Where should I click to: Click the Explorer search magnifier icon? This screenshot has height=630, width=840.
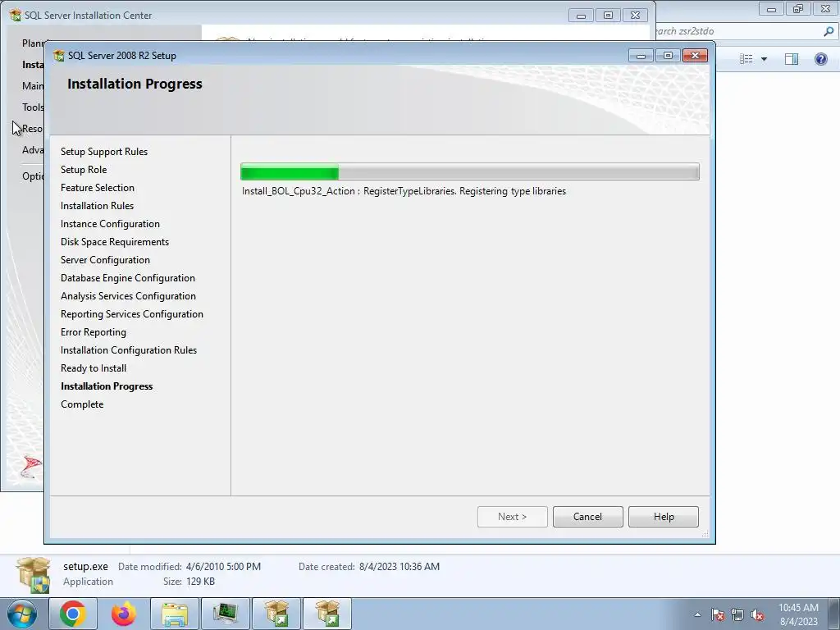829,31
